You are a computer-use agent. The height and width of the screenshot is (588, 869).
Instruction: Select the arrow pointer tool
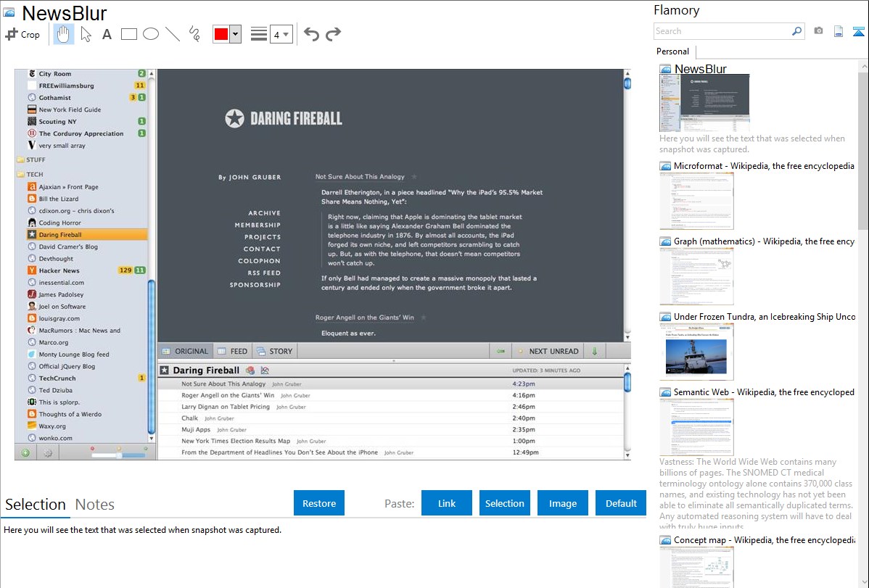tap(86, 34)
